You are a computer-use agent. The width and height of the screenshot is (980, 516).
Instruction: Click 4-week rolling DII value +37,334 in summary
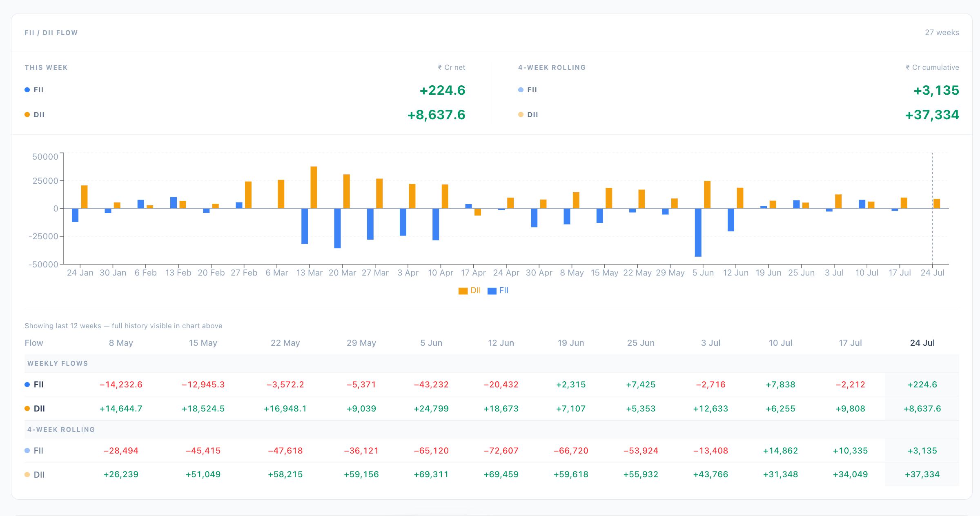[932, 115]
